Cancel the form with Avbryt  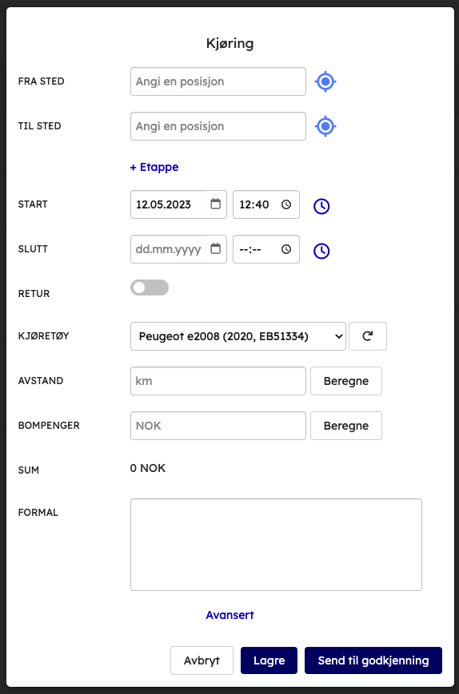pyautogui.click(x=201, y=660)
